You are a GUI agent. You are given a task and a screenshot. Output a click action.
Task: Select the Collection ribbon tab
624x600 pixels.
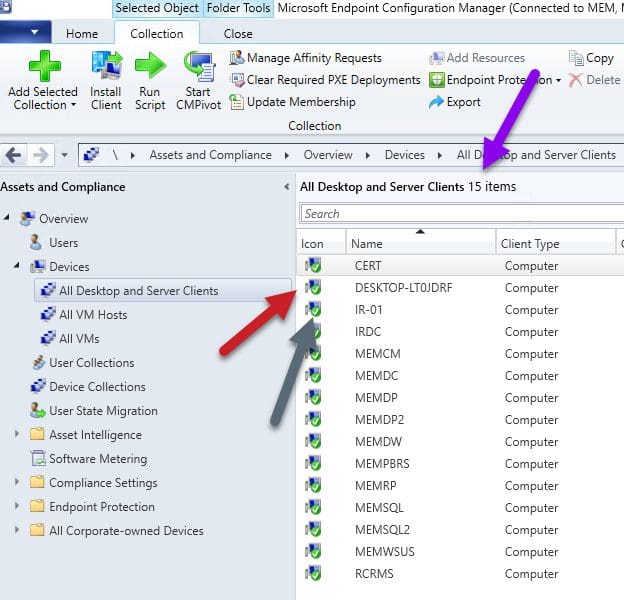pos(157,34)
